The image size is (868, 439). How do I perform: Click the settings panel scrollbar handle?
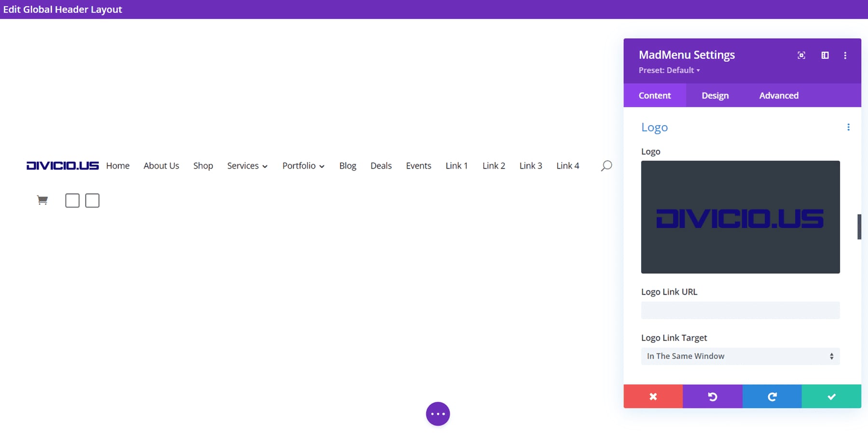click(x=859, y=227)
